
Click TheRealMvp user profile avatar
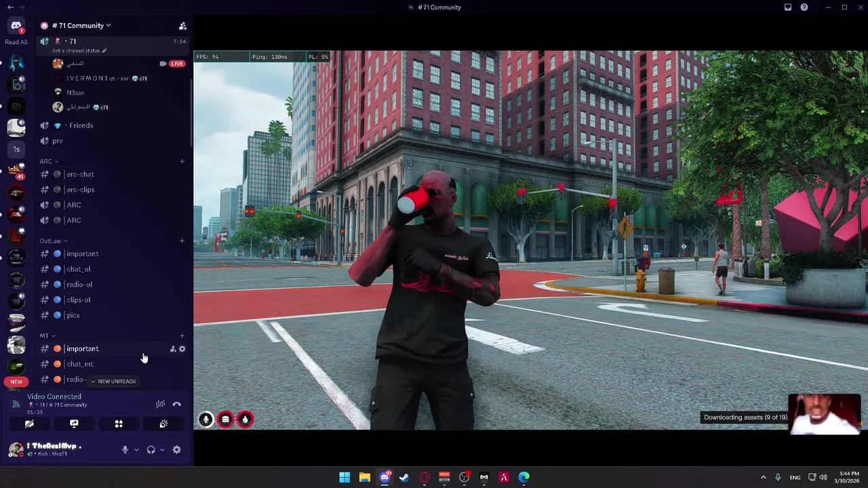point(16,449)
